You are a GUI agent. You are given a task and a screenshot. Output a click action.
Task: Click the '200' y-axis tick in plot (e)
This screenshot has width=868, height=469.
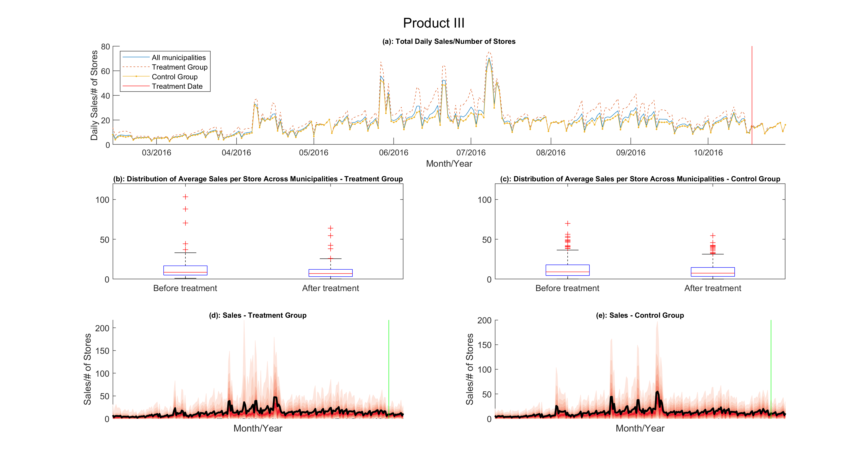[x=485, y=320]
